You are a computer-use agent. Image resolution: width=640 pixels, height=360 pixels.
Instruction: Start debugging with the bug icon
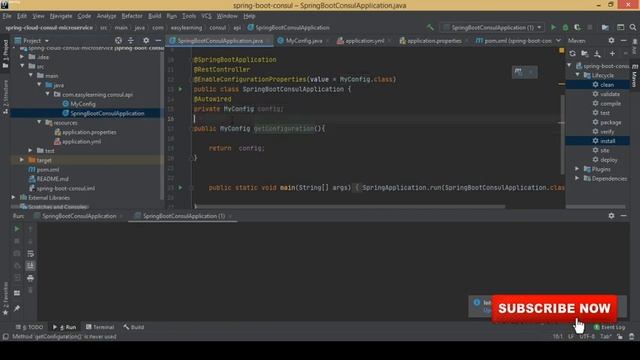point(565,27)
